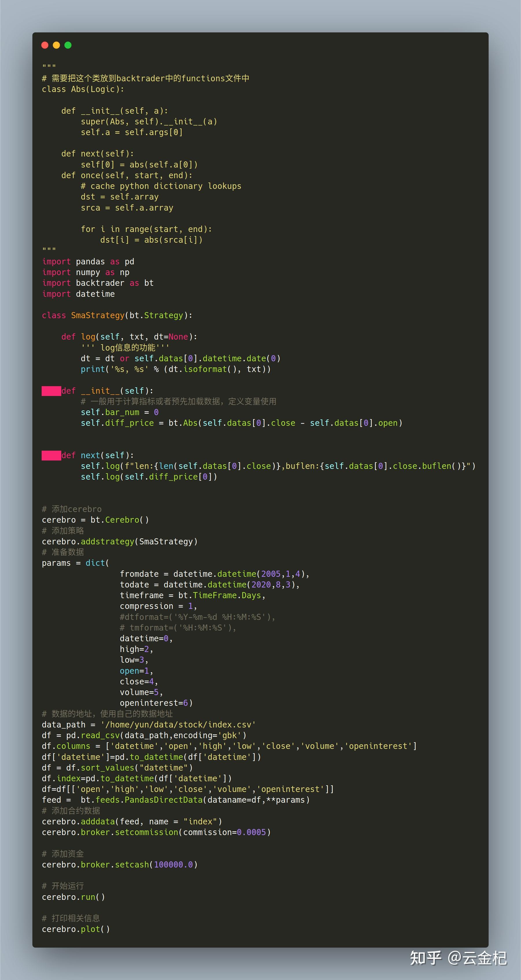521x980 pixels.
Task: Click 'openinterest=6)' parameter line
Action: click(x=156, y=703)
